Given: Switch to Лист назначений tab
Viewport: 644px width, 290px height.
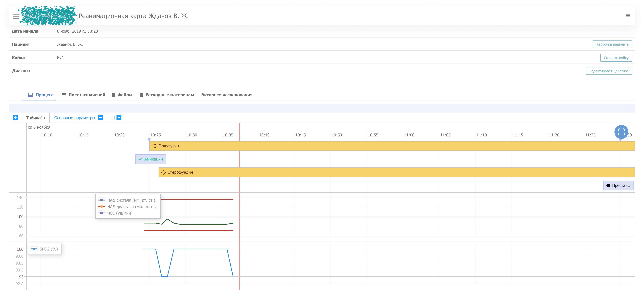Looking at the screenshot, I should tap(84, 95).
